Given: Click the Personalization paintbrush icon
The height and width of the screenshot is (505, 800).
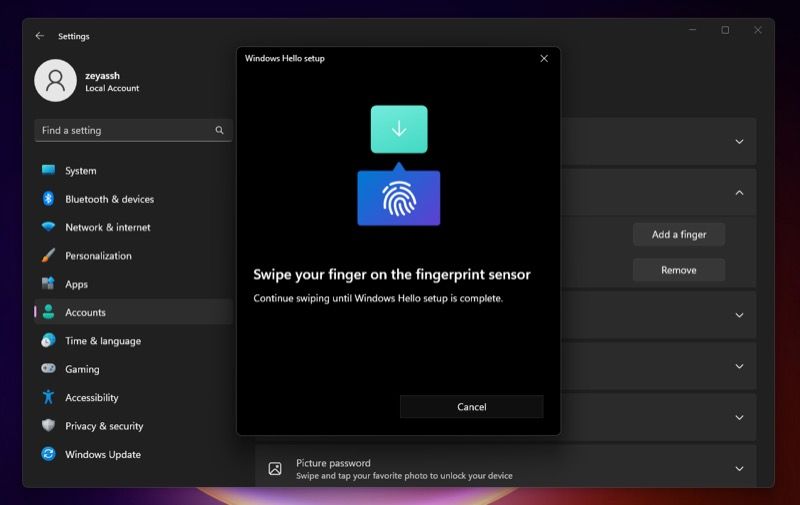Looking at the screenshot, I should point(48,256).
